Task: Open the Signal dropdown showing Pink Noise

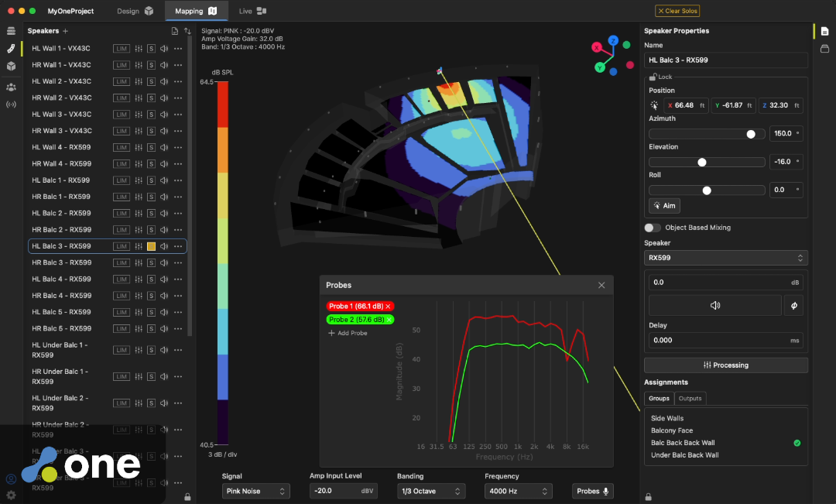Action: [255, 491]
